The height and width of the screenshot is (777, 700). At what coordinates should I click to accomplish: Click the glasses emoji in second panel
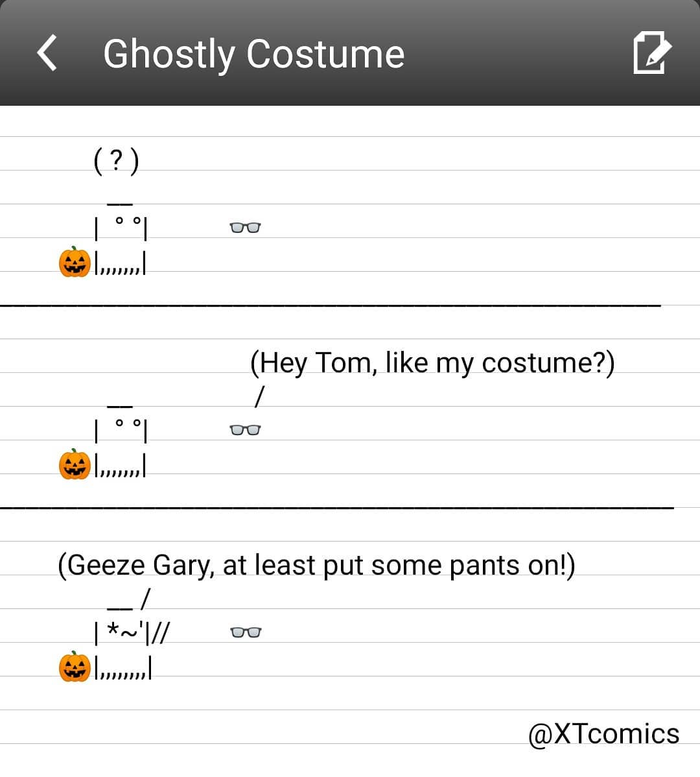click(246, 430)
